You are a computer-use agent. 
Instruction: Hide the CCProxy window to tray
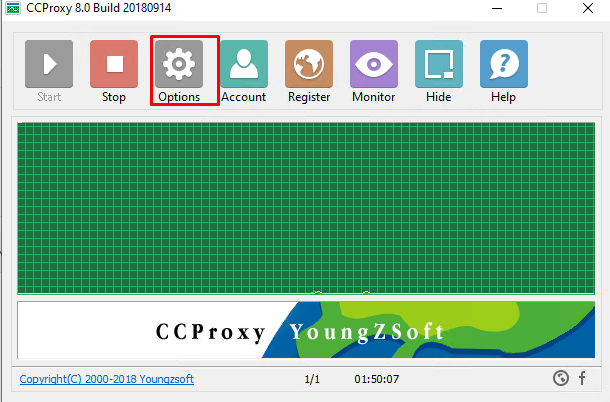439,71
